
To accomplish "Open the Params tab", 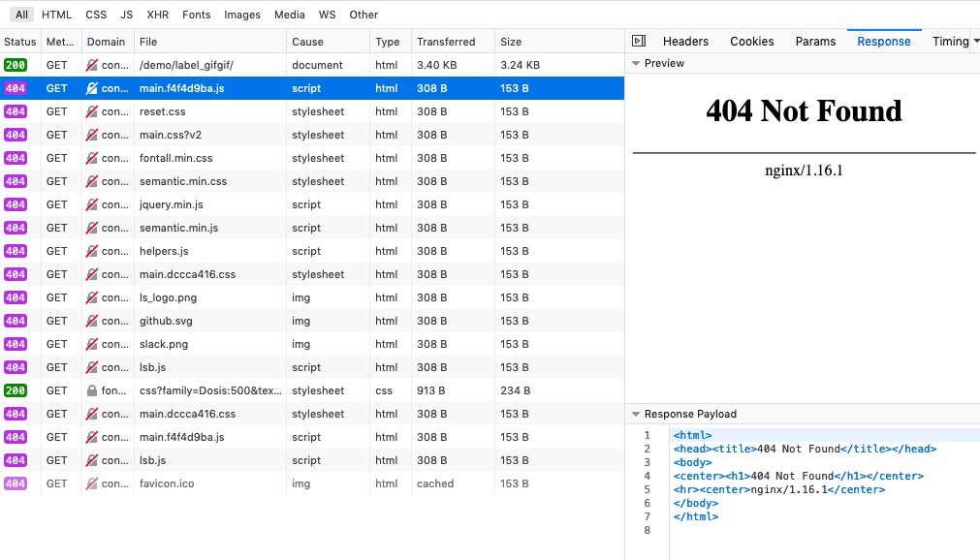I will pyautogui.click(x=815, y=42).
